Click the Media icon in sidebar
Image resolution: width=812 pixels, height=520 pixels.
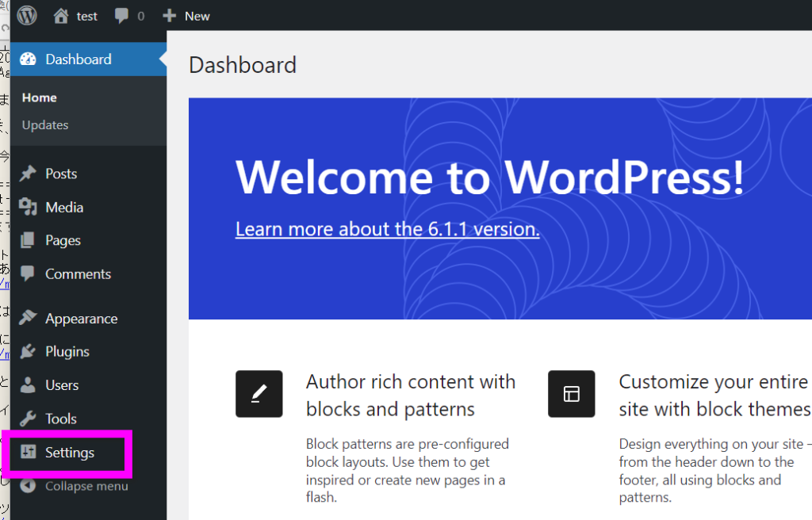[28, 207]
